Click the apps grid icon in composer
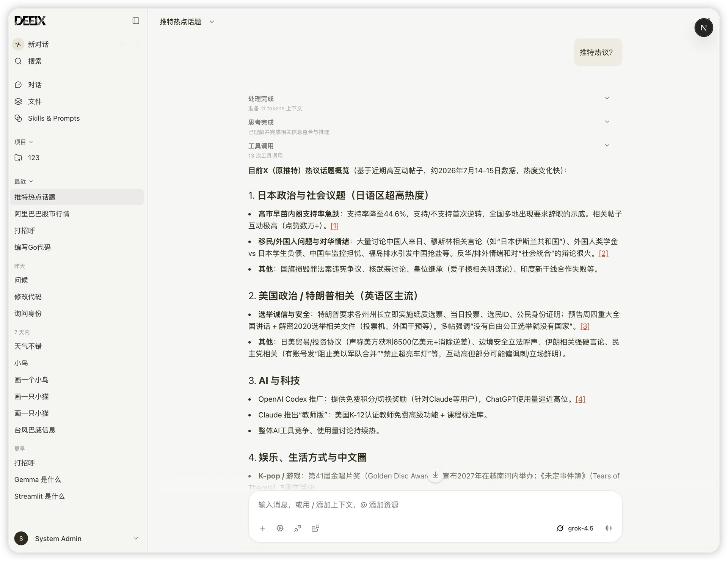Image resolution: width=728 pixels, height=561 pixels. 315,528
